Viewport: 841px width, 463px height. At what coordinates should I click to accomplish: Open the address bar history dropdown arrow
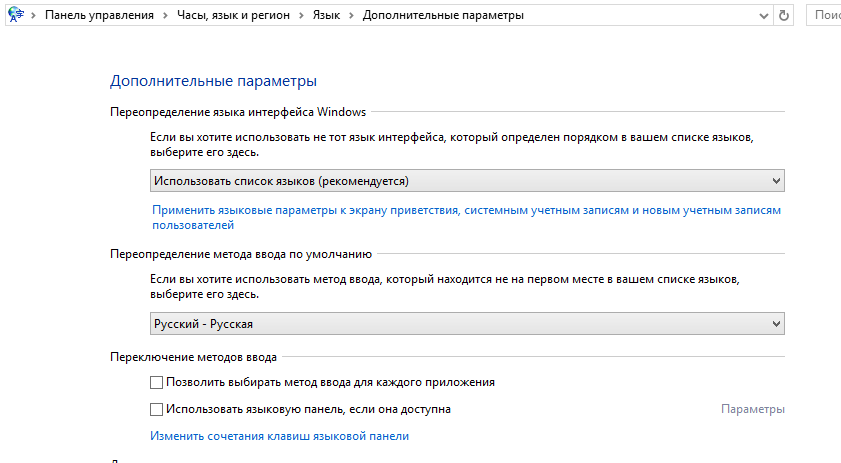click(766, 16)
